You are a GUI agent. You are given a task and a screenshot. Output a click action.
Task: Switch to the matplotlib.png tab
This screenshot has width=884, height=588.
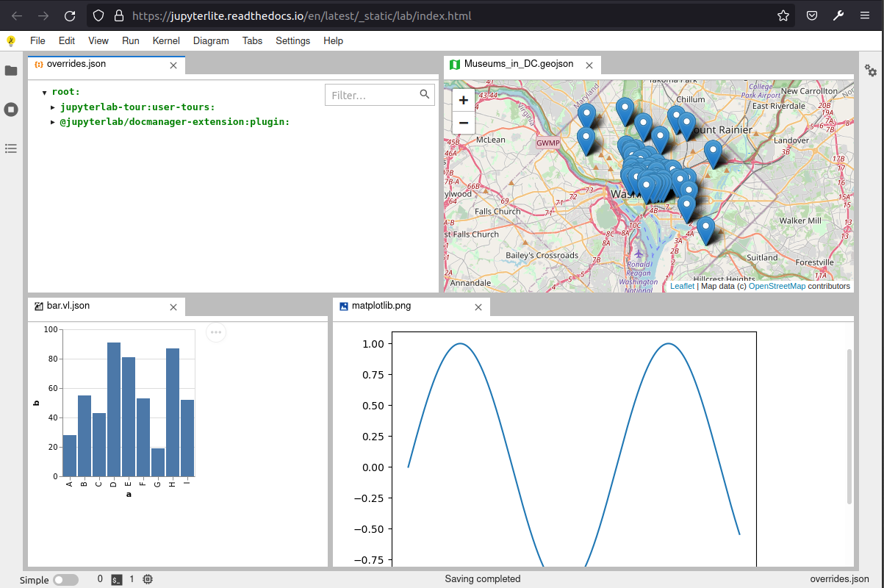point(381,306)
